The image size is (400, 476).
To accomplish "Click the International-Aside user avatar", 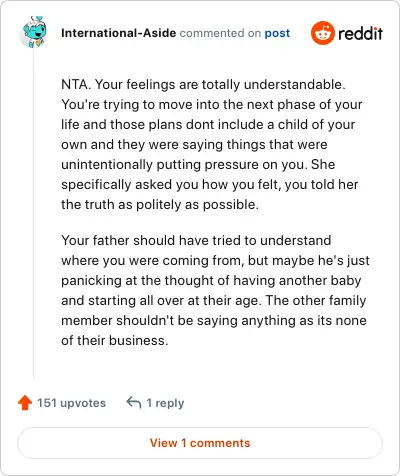I will tap(34, 32).
